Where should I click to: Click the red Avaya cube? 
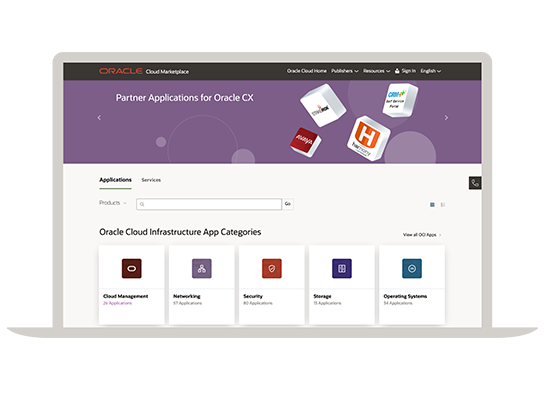(x=305, y=142)
